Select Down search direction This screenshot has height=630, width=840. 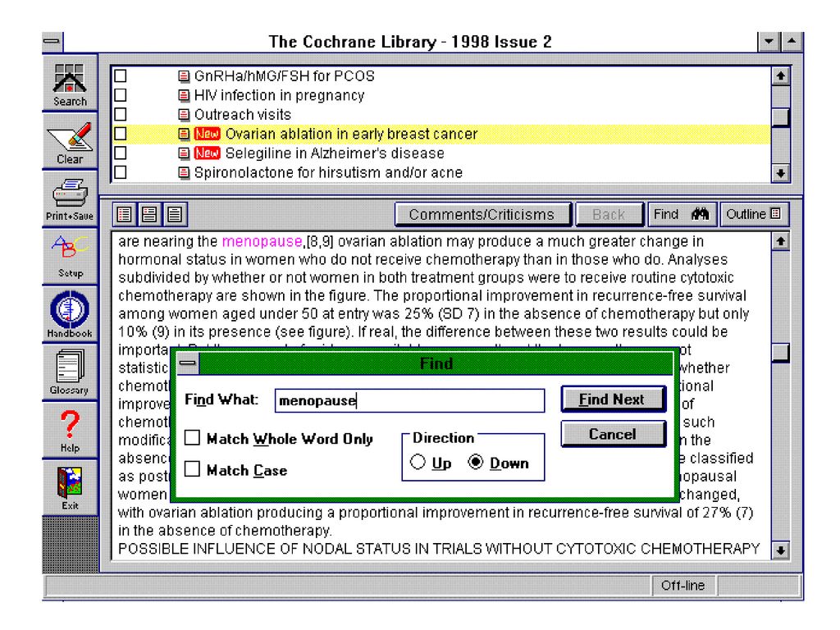[476, 463]
